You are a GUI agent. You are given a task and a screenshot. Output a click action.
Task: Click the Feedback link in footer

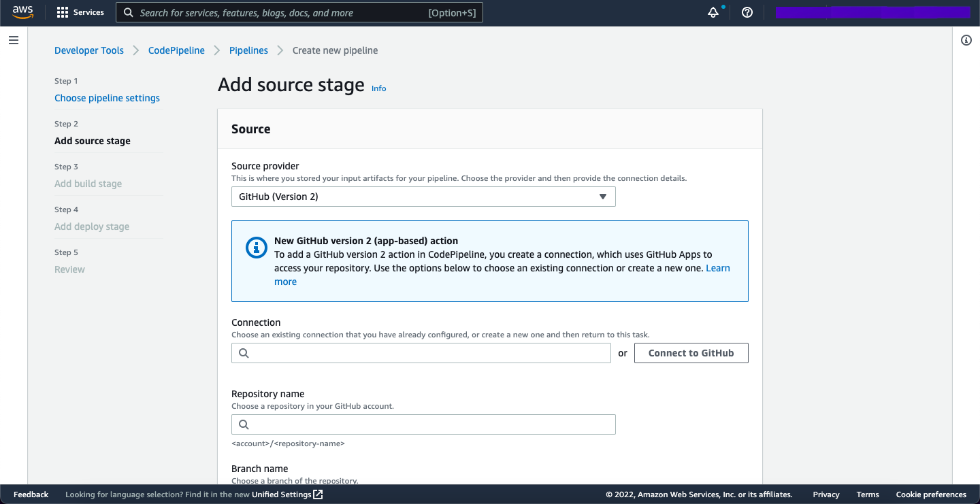(x=31, y=494)
